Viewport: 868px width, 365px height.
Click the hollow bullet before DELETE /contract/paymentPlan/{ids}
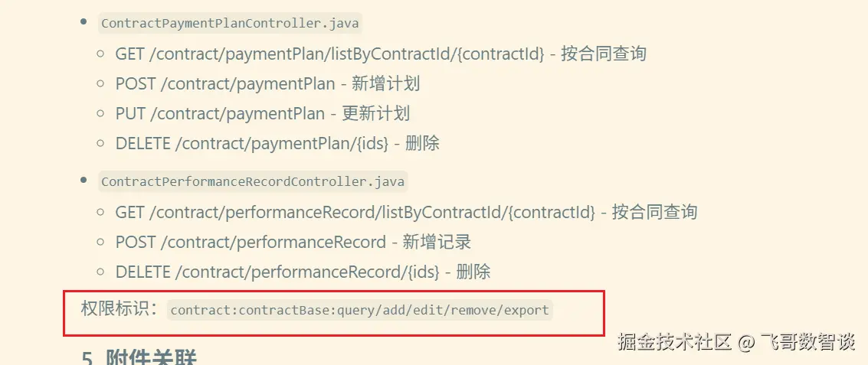pos(100,143)
